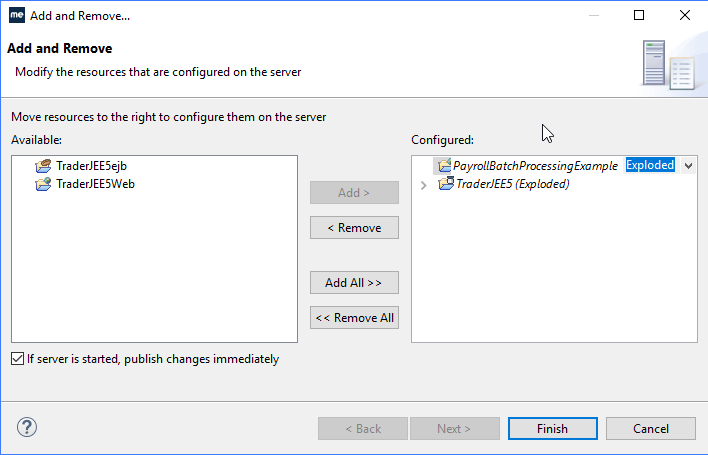The image size is (708, 455).
Task: Click the TraderJEE5 configured project icon
Action: [x=447, y=184]
